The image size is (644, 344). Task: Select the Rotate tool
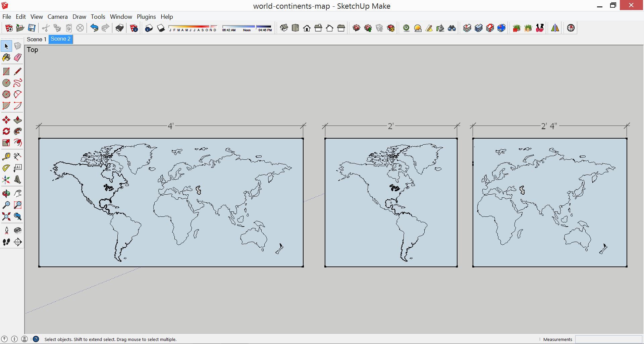click(6, 131)
